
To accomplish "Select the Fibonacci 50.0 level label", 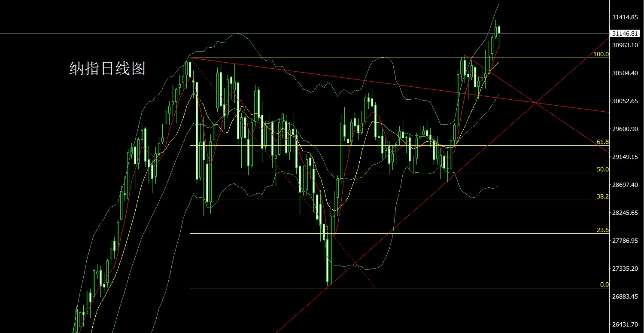I will 603,169.
